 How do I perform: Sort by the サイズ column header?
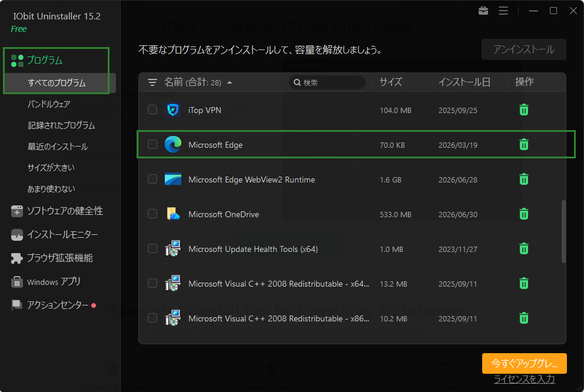pyautogui.click(x=391, y=82)
